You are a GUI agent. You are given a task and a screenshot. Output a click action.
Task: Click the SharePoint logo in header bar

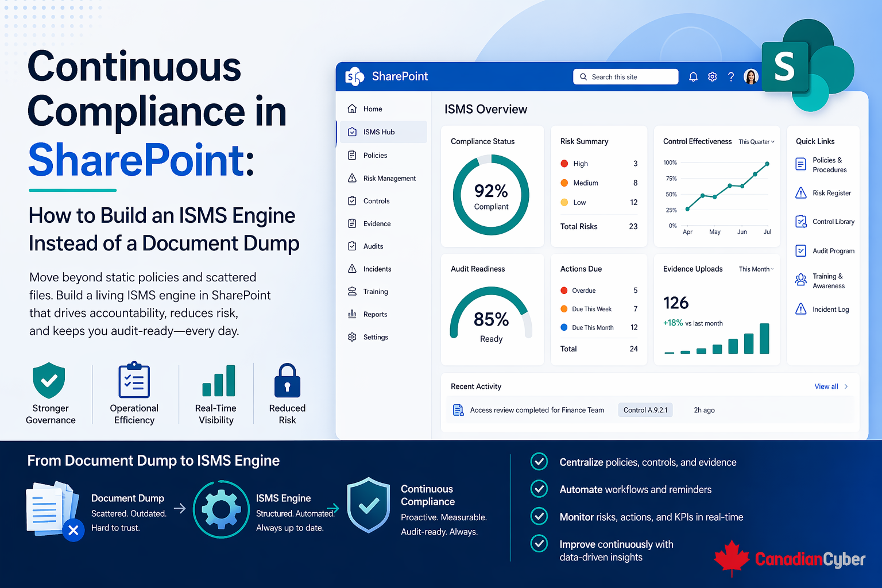(x=354, y=76)
